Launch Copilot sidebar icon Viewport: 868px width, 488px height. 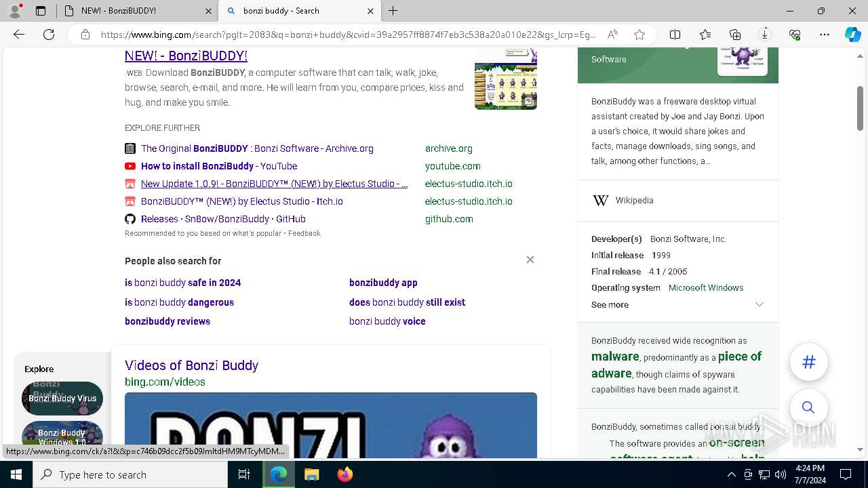852,35
